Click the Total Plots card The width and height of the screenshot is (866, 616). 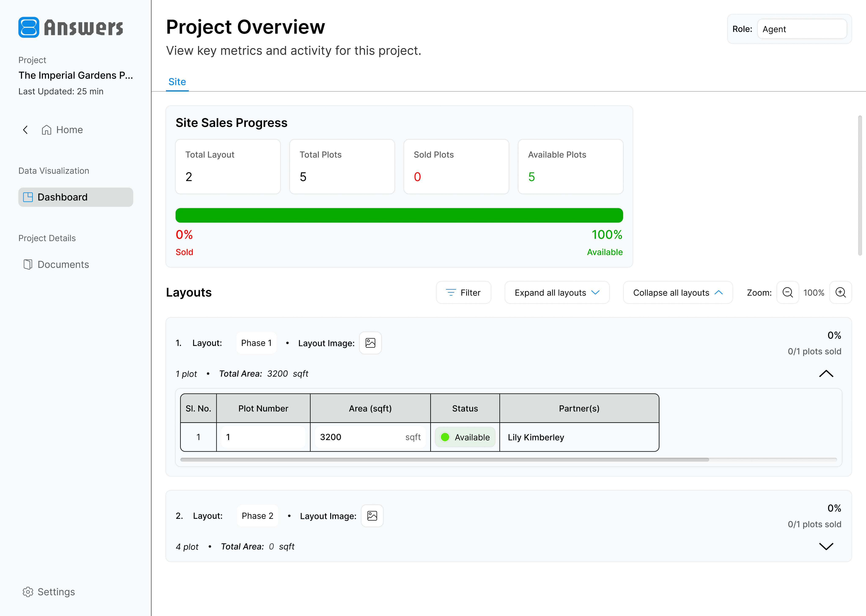pyautogui.click(x=342, y=166)
